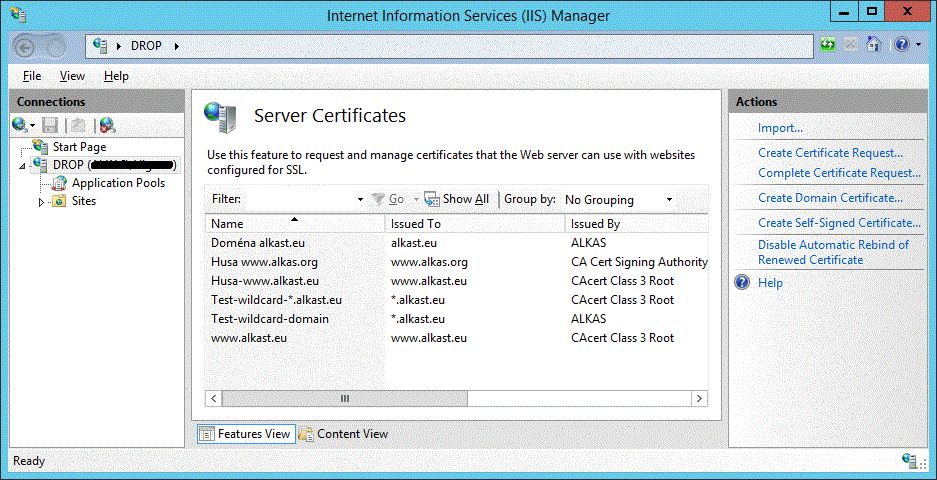Click the home icon in top toolbar

coord(874,45)
